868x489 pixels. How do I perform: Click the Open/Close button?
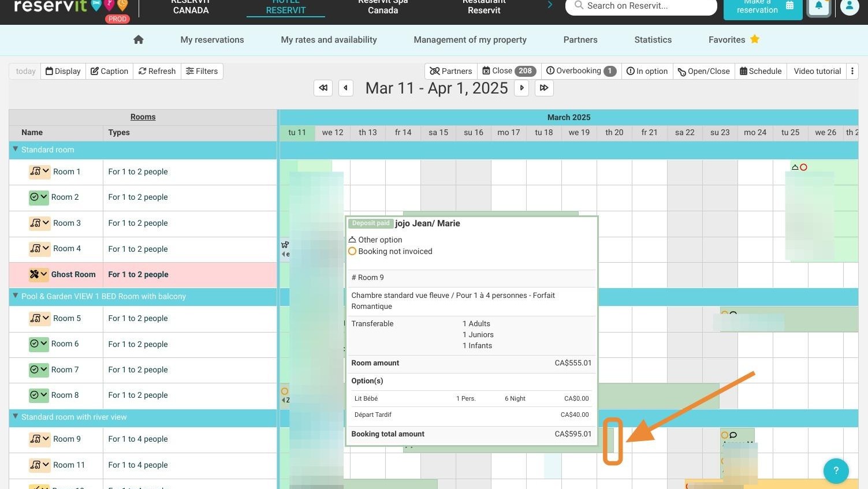(x=703, y=71)
